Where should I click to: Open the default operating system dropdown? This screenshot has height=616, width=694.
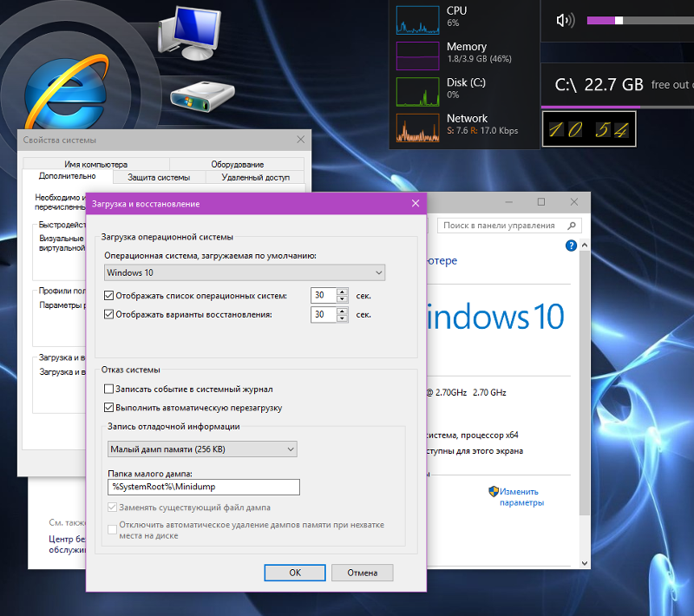(245, 272)
